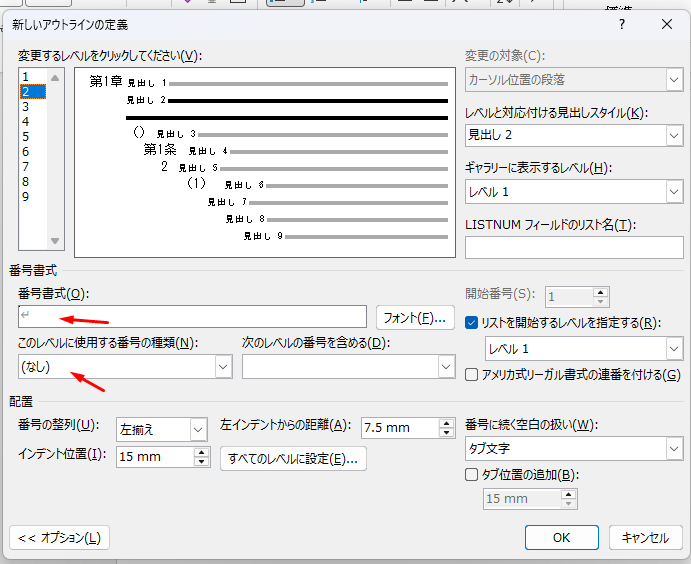This screenshot has height=564, width=691.
Task: Open the フォント font button
Action: pyautogui.click(x=414, y=318)
